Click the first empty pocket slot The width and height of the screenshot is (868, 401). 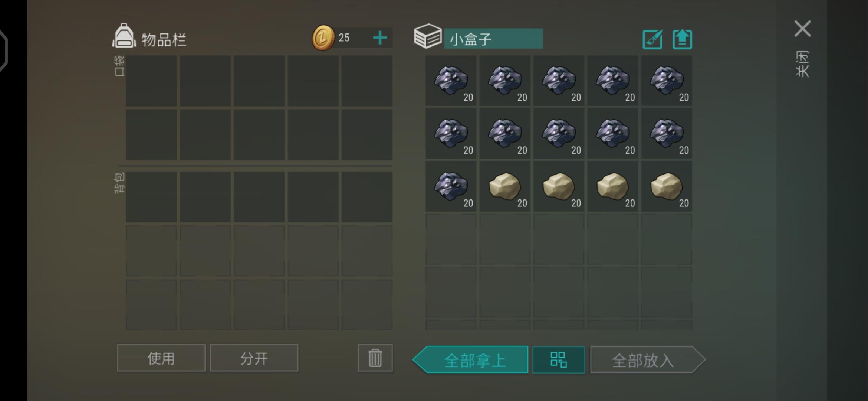[x=151, y=81]
